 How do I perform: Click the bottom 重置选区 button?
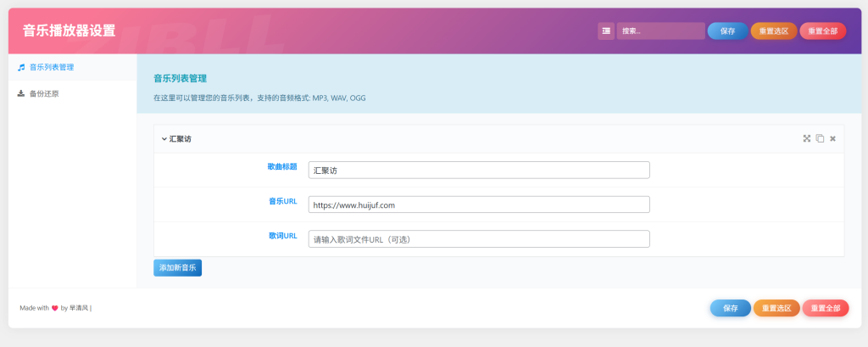(x=776, y=308)
